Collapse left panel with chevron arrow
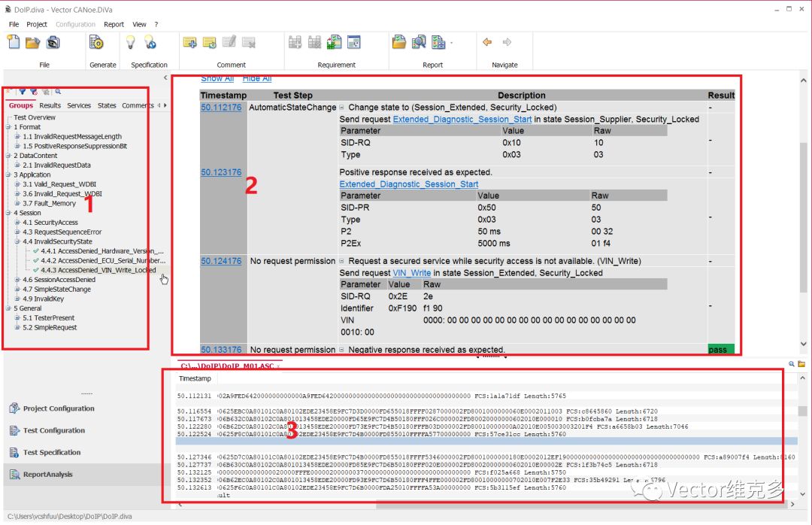The width and height of the screenshot is (812, 525). (165, 77)
